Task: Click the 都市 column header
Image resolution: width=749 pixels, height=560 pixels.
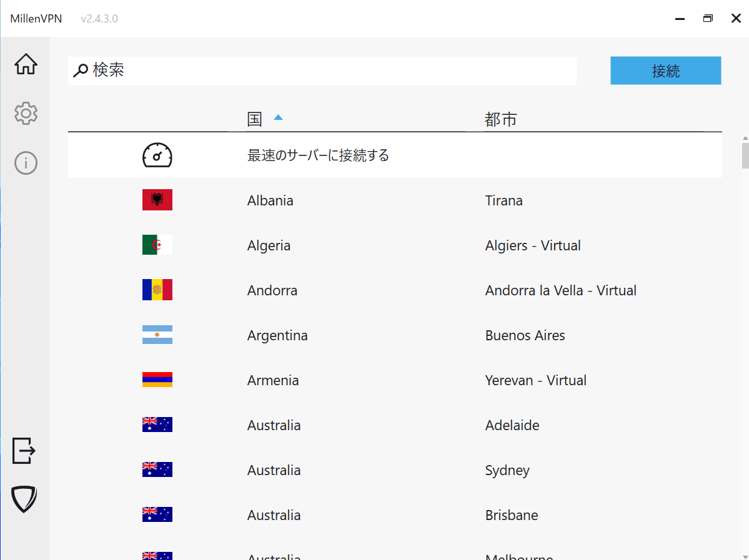Action: click(x=501, y=119)
